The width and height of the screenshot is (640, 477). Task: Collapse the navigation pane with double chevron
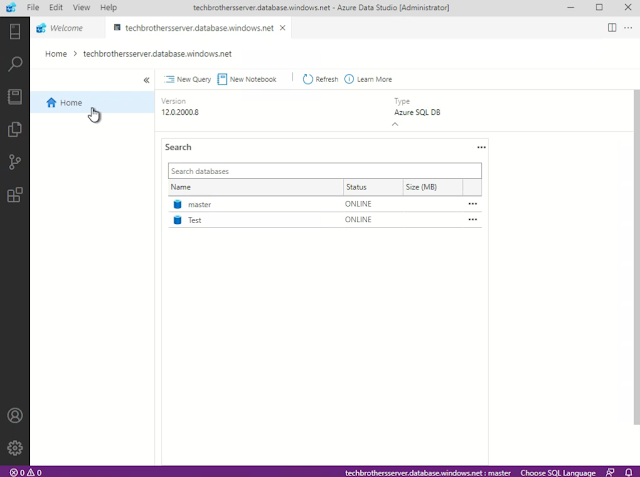[146, 80]
